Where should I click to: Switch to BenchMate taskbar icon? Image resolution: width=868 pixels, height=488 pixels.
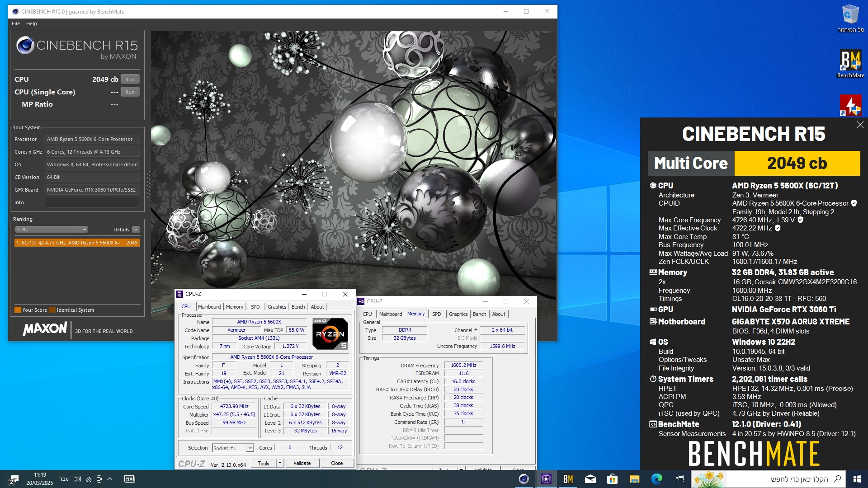pos(568,479)
